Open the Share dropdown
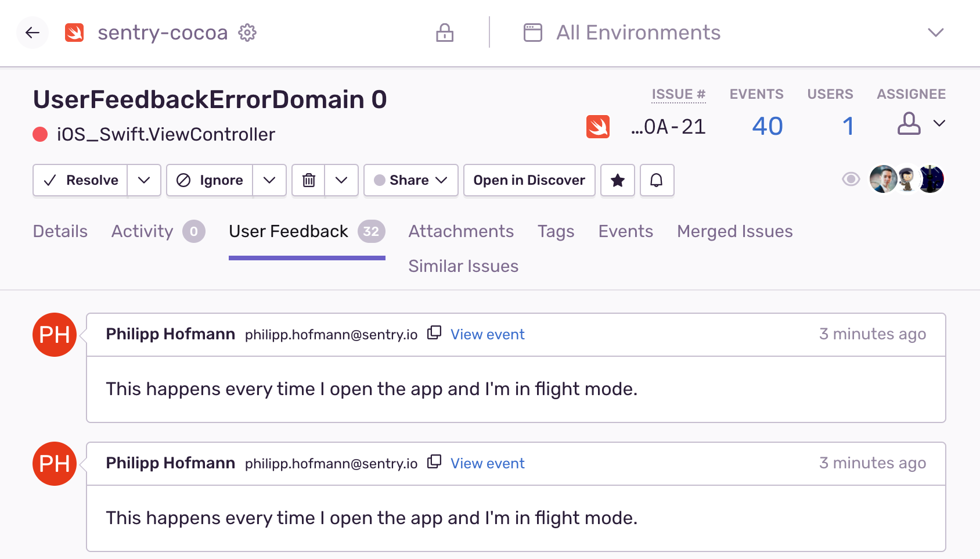Viewport: 980px width, 559px height. pyautogui.click(x=411, y=180)
